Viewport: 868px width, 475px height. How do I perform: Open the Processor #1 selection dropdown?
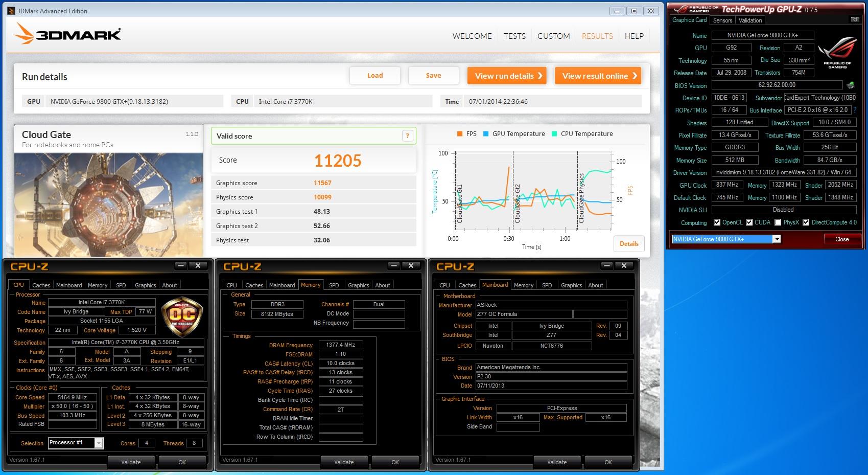pyautogui.click(x=99, y=443)
